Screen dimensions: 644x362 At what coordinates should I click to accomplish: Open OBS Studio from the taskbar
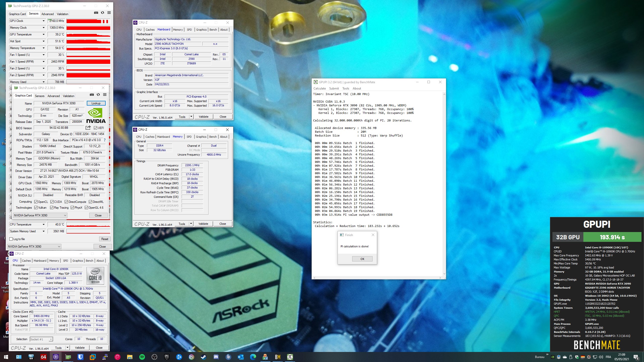[x=154, y=357]
